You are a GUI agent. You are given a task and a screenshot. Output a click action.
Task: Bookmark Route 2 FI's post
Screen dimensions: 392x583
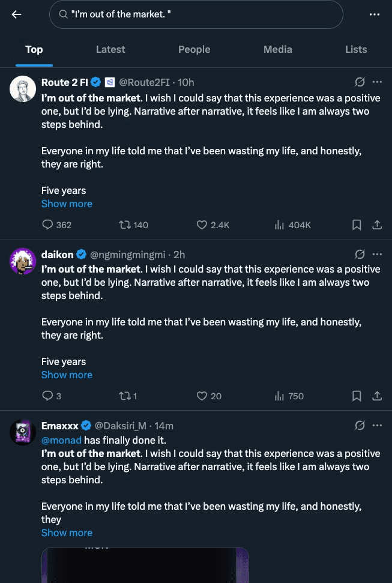click(357, 225)
